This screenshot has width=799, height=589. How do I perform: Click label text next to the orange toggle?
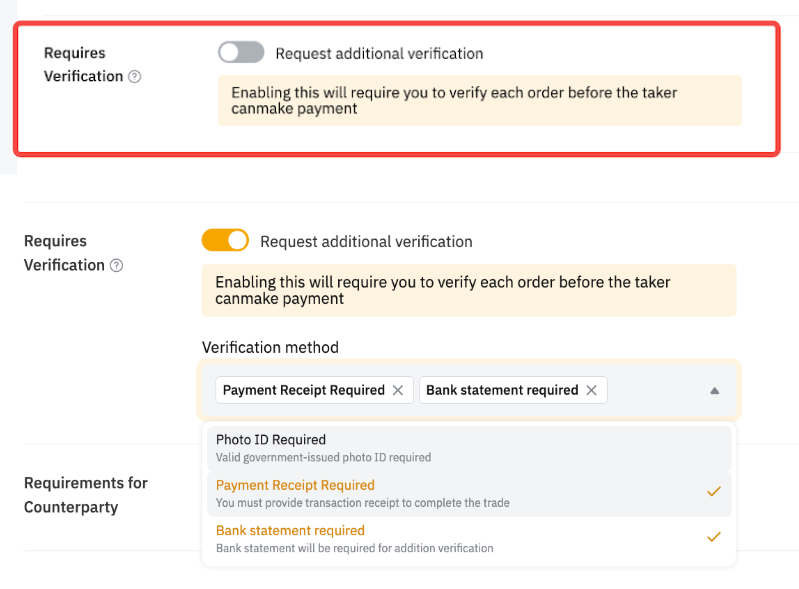coord(366,241)
